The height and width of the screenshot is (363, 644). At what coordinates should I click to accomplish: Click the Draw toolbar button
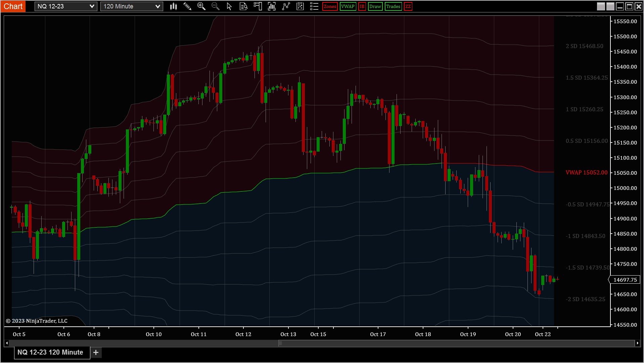375,6
